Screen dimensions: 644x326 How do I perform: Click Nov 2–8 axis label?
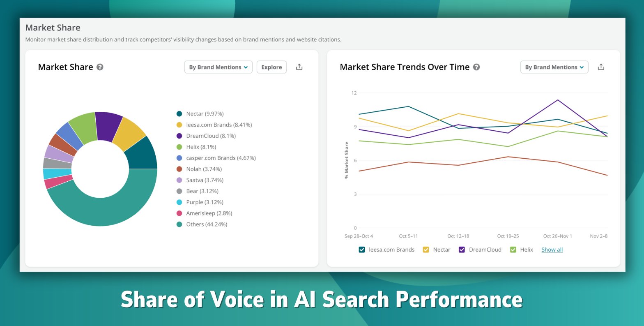[599, 236]
